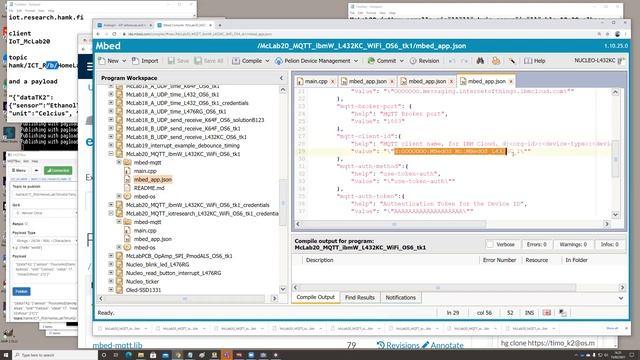Click the Import toolbar button
Image resolution: width=640 pixels, height=360 pixels.
tap(145, 61)
